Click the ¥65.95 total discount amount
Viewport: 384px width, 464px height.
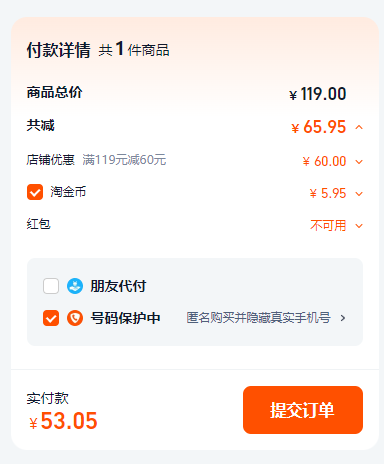click(x=319, y=127)
